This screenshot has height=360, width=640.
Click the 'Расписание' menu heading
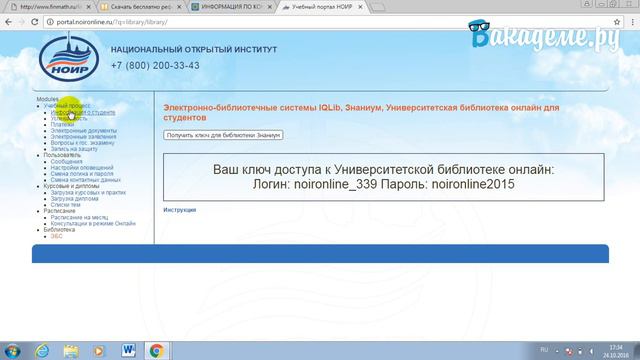coord(60,211)
